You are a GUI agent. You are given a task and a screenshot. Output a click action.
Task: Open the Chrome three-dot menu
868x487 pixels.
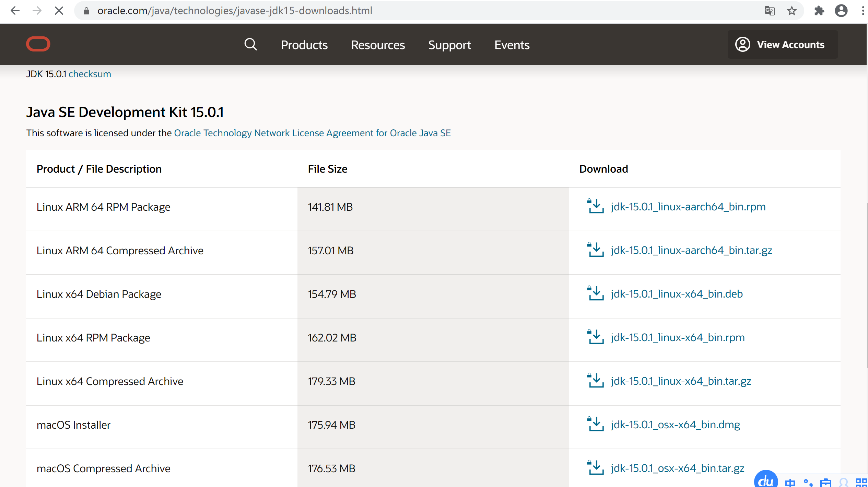(863, 11)
